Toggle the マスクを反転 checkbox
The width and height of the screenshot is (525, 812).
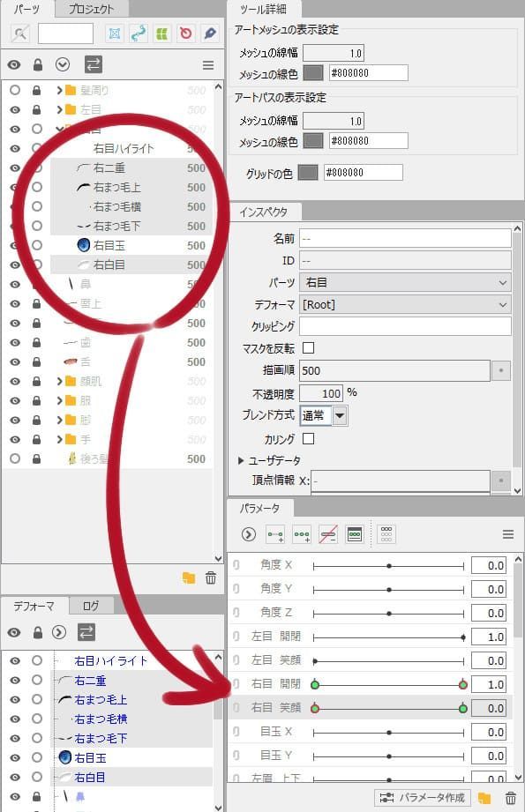(x=308, y=348)
